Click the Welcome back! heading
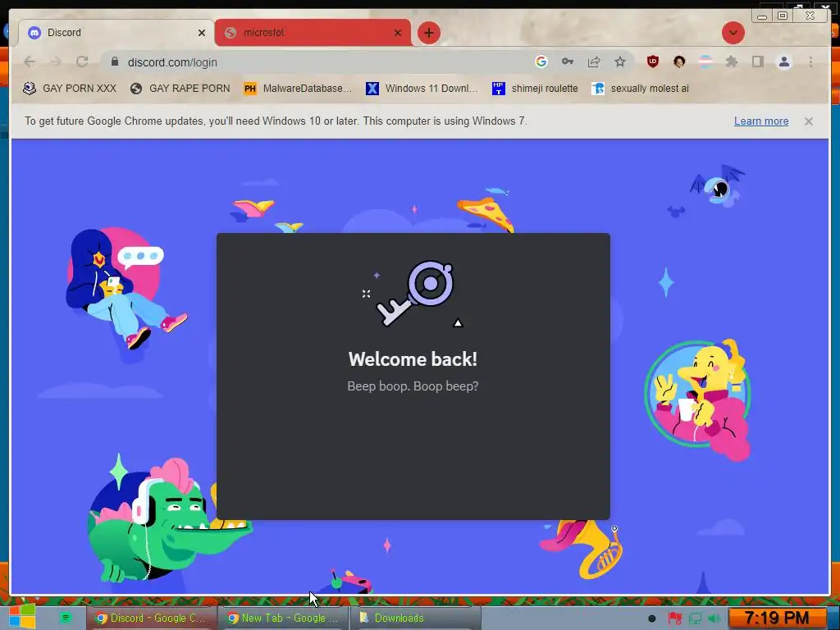The image size is (840, 630). 413,359
